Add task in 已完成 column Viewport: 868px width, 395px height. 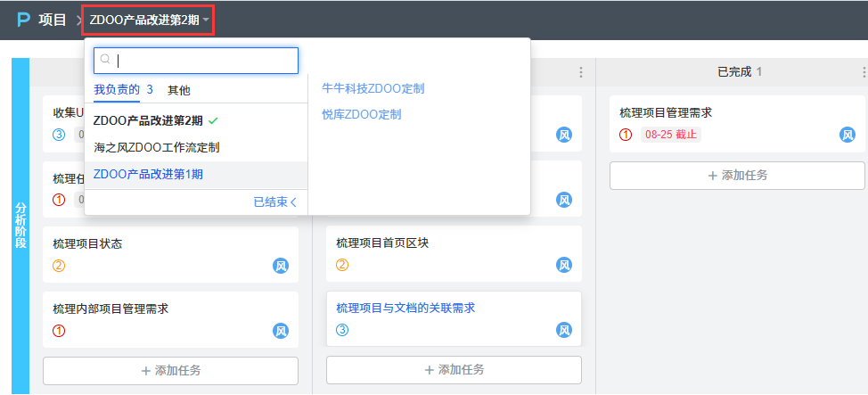click(x=737, y=176)
